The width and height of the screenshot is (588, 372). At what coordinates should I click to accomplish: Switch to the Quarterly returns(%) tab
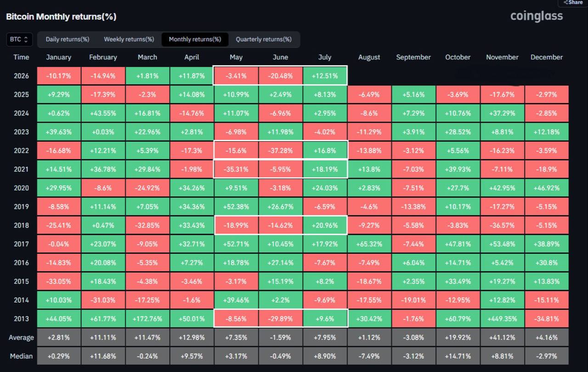[264, 40]
